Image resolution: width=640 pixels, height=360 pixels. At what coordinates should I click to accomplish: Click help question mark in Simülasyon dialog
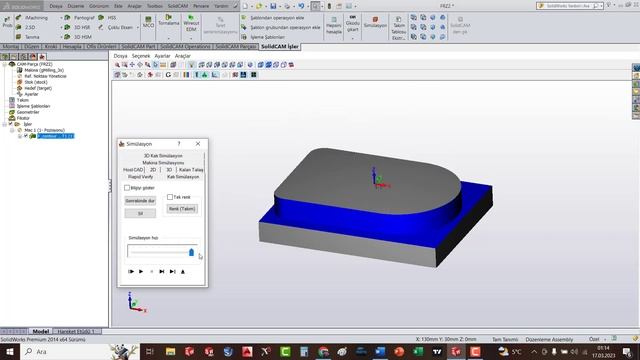[x=179, y=144]
